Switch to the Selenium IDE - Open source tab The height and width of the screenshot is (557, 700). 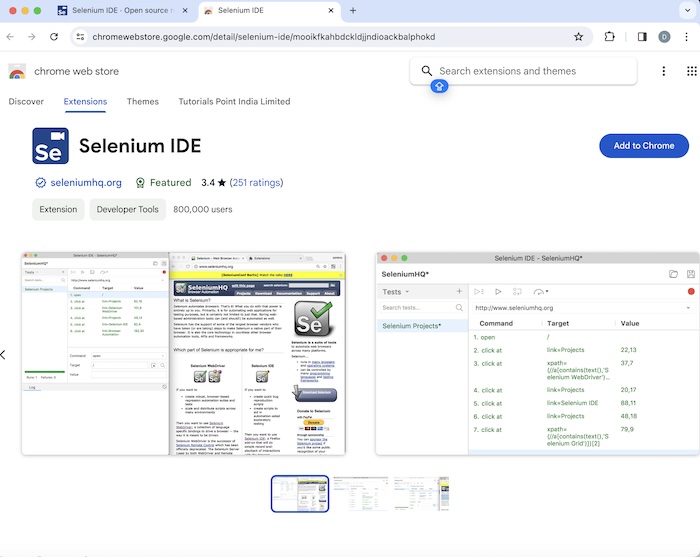coord(123,11)
